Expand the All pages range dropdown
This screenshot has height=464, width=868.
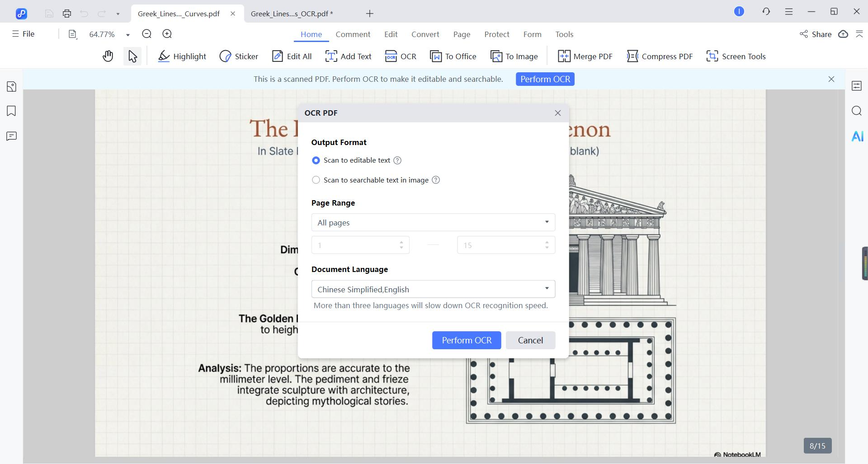[433, 222]
